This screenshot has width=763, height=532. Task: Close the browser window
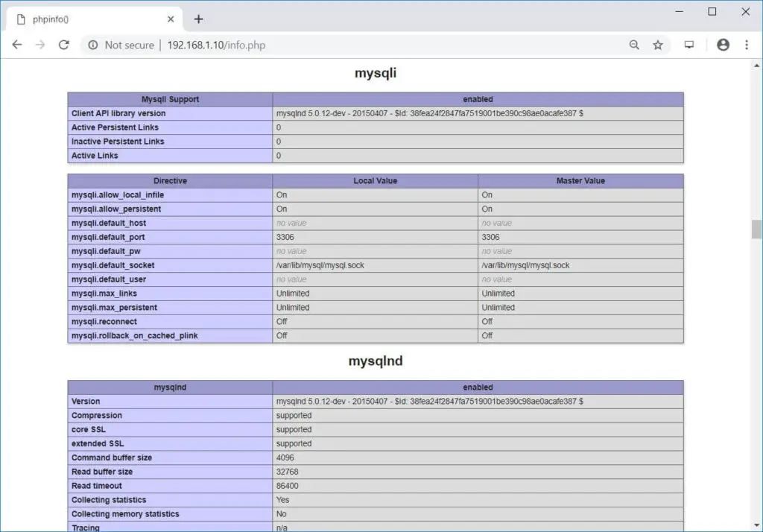point(745,11)
